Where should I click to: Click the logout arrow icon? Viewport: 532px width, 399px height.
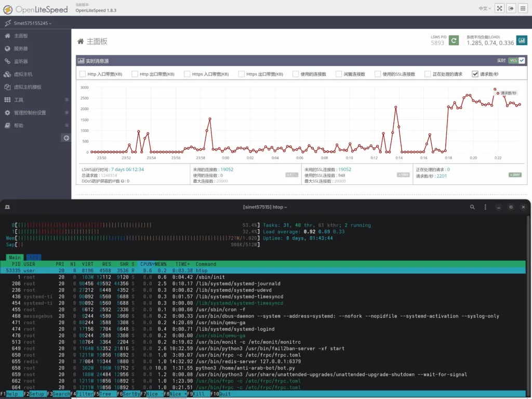(x=511, y=8)
